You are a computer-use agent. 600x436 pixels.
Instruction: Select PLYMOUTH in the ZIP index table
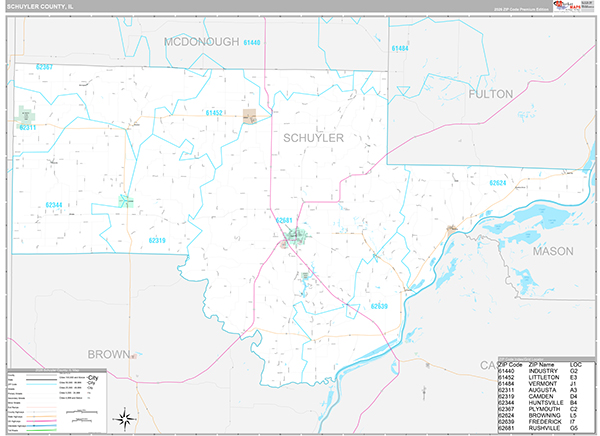pos(544,409)
